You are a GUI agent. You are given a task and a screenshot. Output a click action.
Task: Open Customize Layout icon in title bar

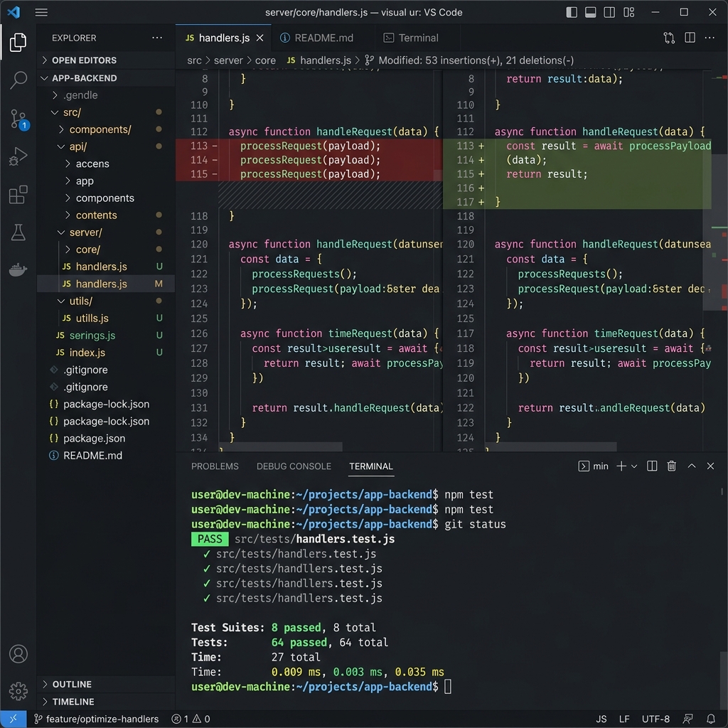[x=628, y=12]
